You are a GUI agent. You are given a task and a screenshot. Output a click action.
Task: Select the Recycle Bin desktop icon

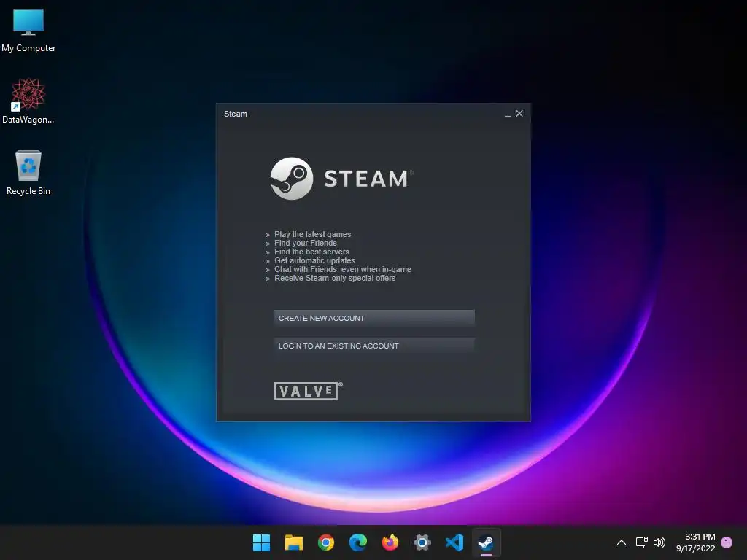[x=28, y=173]
